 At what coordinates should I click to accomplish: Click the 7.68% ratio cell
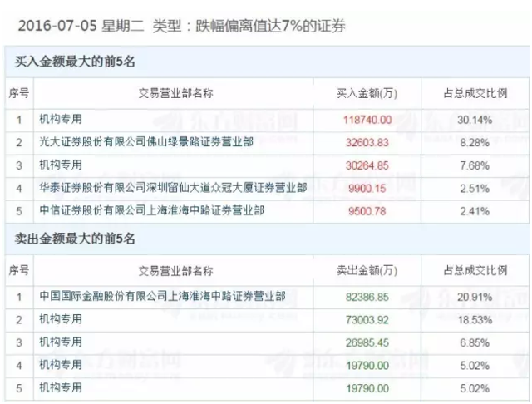pos(475,165)
